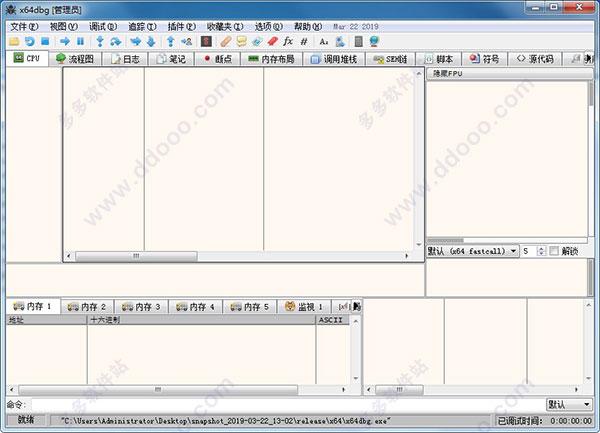Image resolution: width=600 pixels, height=433 pixels.
Task: Click the argument count spinner arrows
Action: point(541,251)
